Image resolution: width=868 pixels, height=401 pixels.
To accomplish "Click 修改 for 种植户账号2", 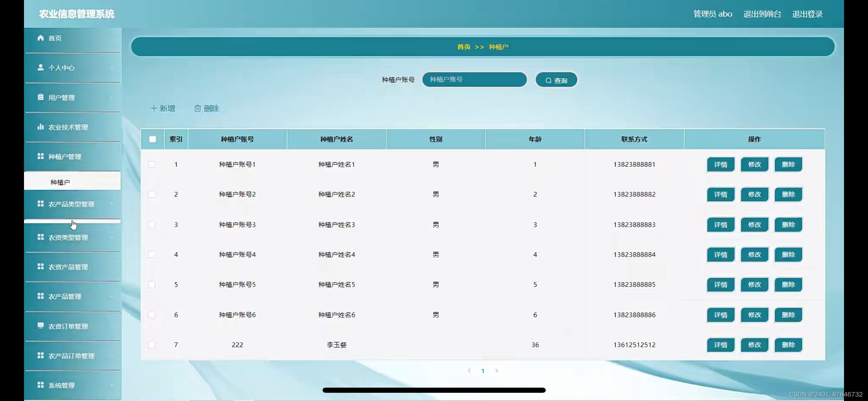I will pos(754,194).
